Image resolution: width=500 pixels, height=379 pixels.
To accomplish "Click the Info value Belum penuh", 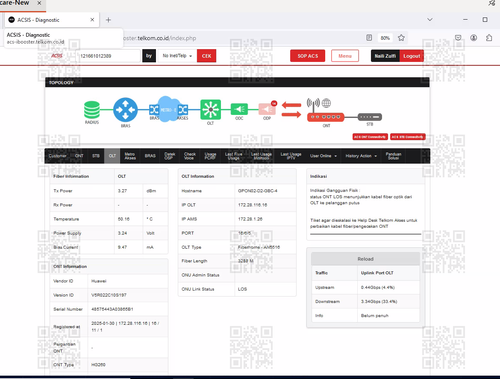I will 375,315.
